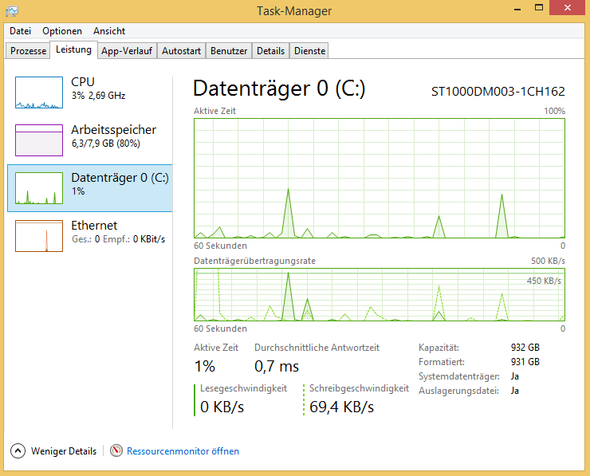Screen dimensions: 590x476
Task: Switch to the Prozesse tab
Action: point(28,51)
